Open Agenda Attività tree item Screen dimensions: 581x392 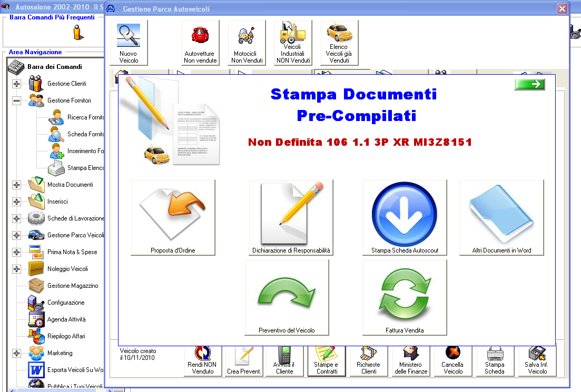pos(66,319)
